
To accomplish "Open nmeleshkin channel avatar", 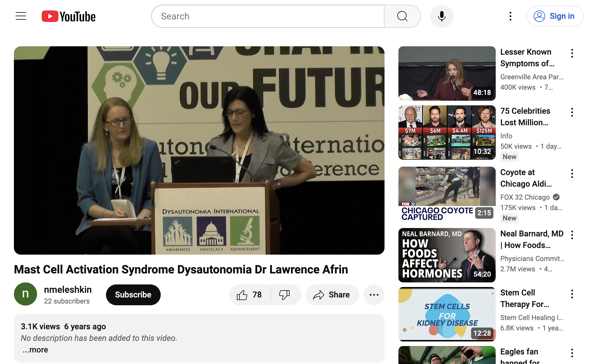I will 25,294.
